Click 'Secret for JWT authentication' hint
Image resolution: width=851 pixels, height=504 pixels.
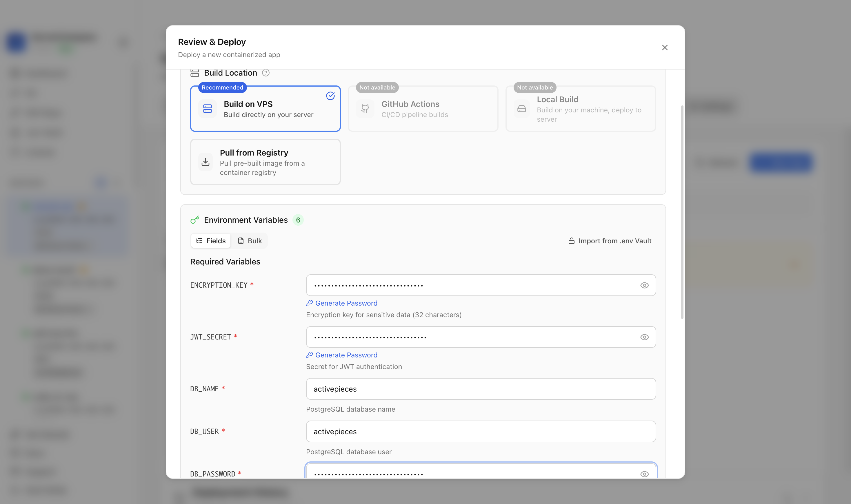click(x=354, y=367)
